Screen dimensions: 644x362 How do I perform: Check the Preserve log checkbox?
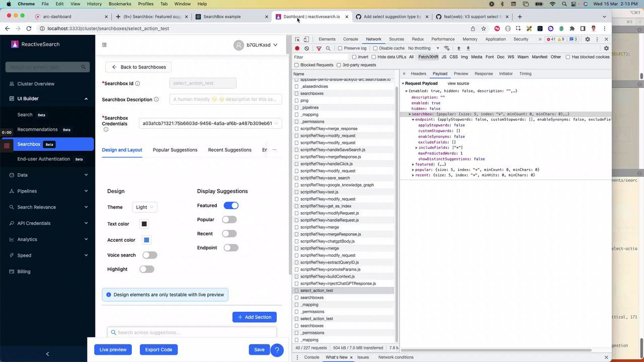coord(340,48)
